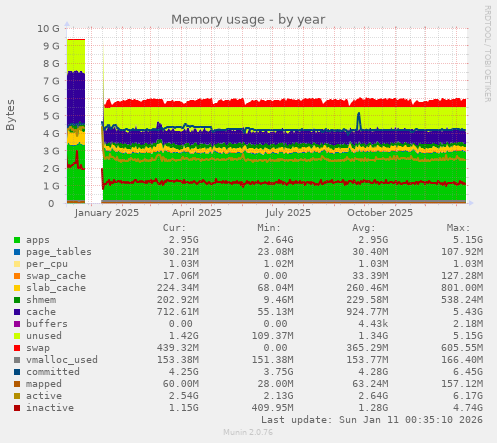497x443 pixels.
Task: Click the 'shmem' legend label
Action: pyautogui.click(x=41, y=300)
